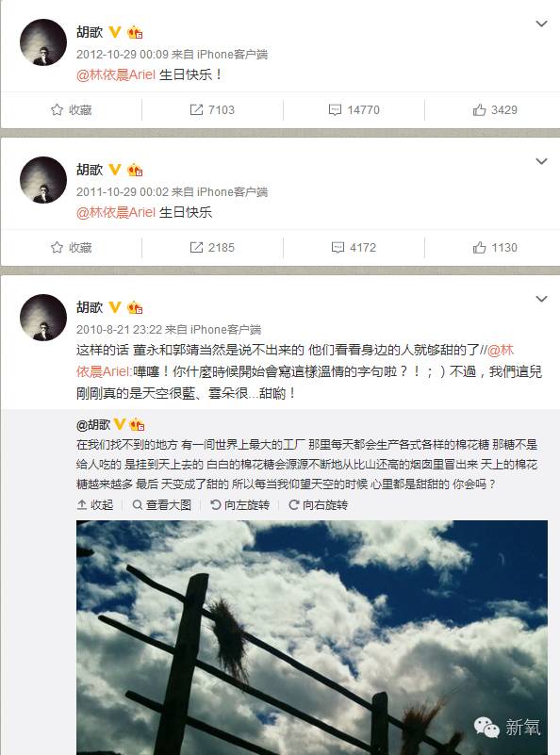Expand the chevron menu on 2011-10-29 post

point(542,161)
